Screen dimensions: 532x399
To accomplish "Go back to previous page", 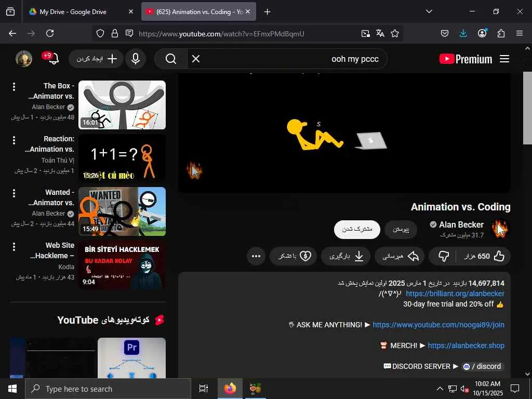I will [12, 33].
